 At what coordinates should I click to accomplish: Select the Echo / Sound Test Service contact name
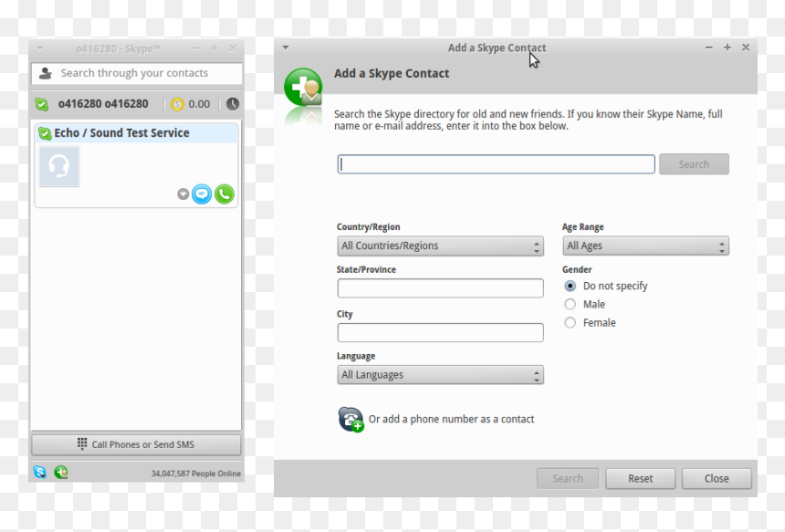point(121,133)
